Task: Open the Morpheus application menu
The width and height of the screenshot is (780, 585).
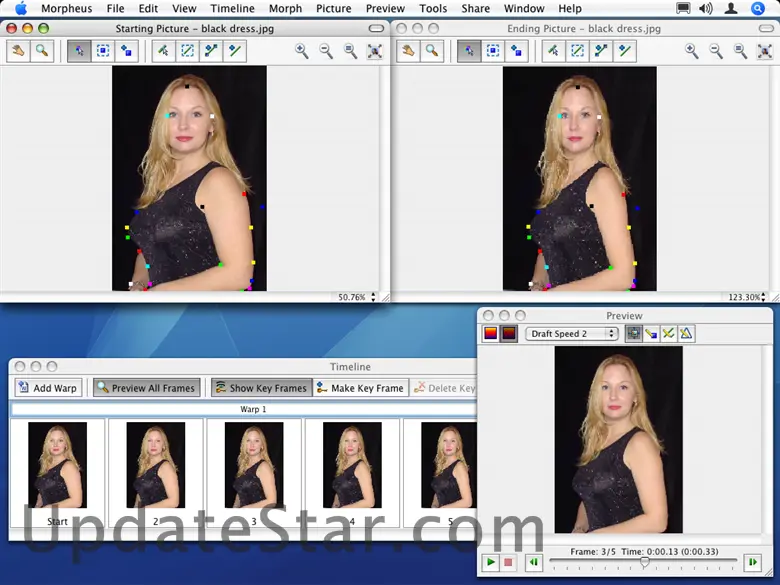Action: click(x=67, y=8)
